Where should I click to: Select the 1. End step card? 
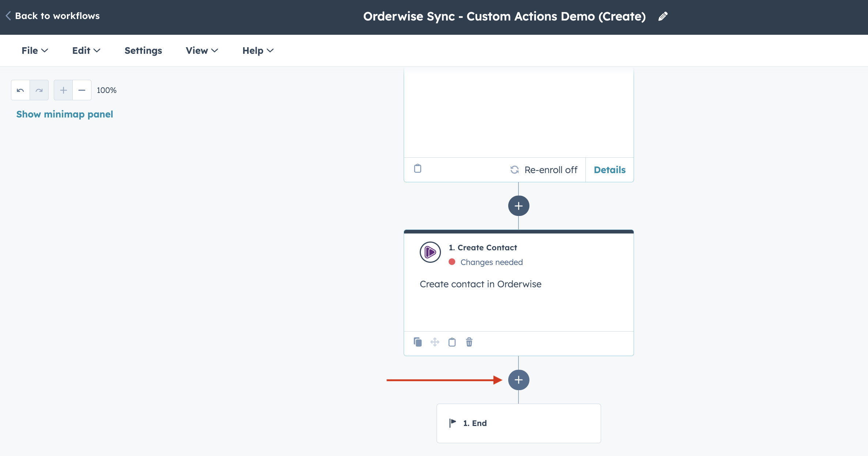point(518,423)
